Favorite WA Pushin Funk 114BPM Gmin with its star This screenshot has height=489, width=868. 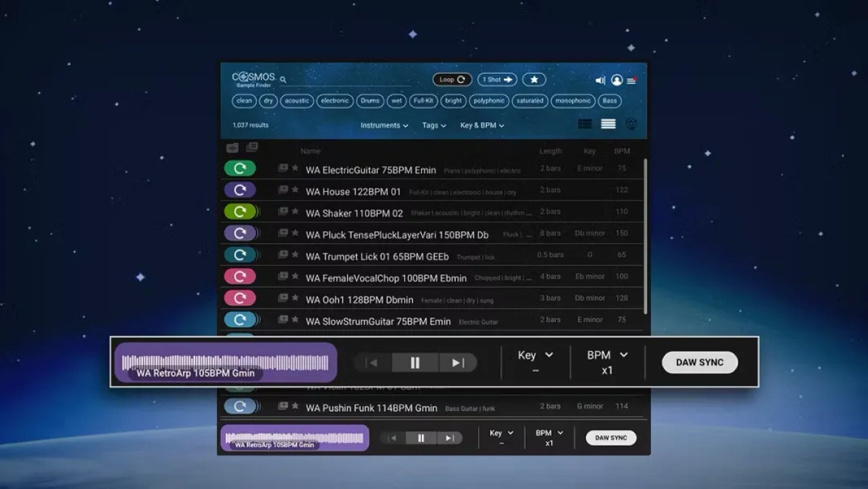295,406
